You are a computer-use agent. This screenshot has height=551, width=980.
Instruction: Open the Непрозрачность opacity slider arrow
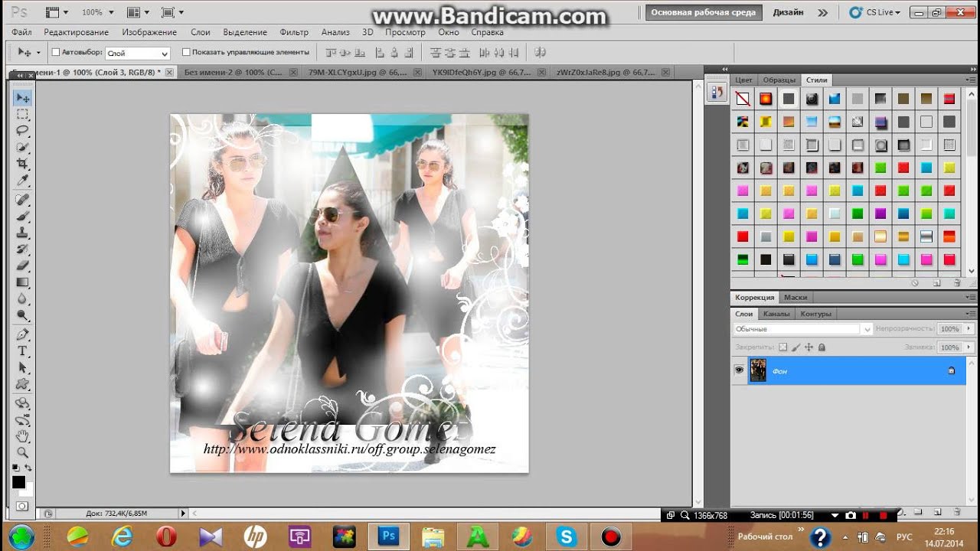click(969, 329)
